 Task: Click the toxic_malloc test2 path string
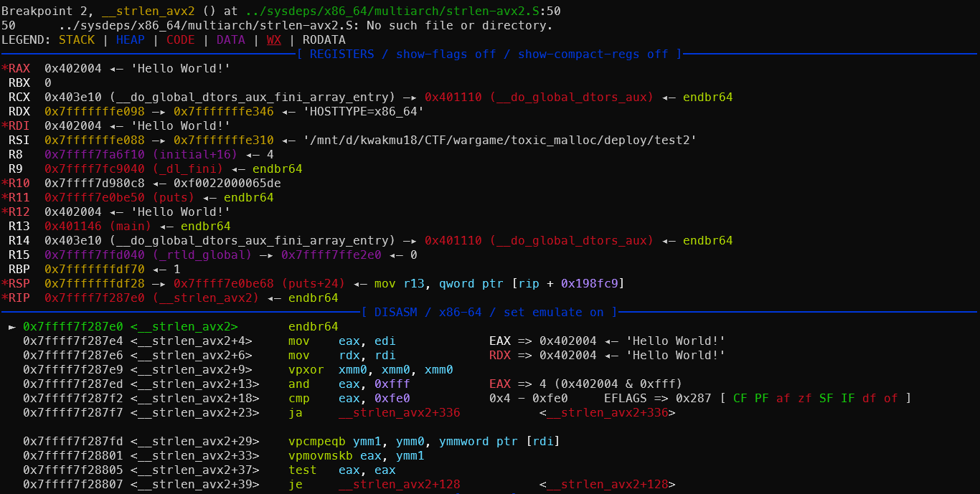499,140
